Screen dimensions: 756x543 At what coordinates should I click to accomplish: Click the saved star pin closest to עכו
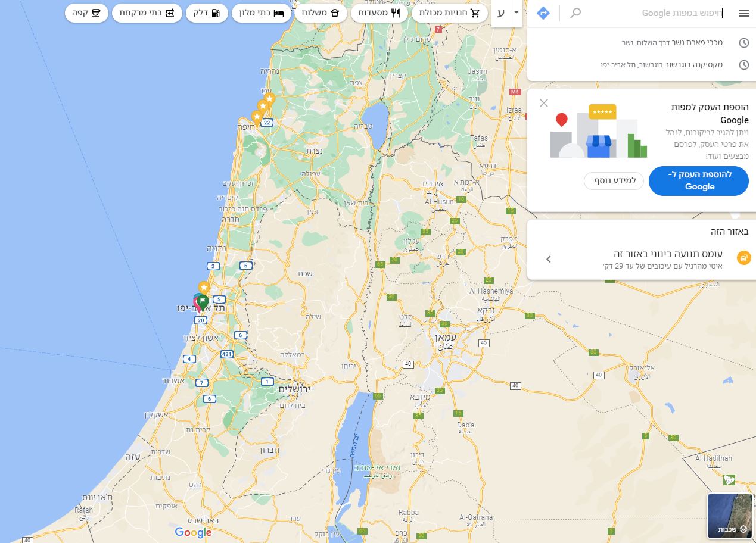click(x=269, y=99)
